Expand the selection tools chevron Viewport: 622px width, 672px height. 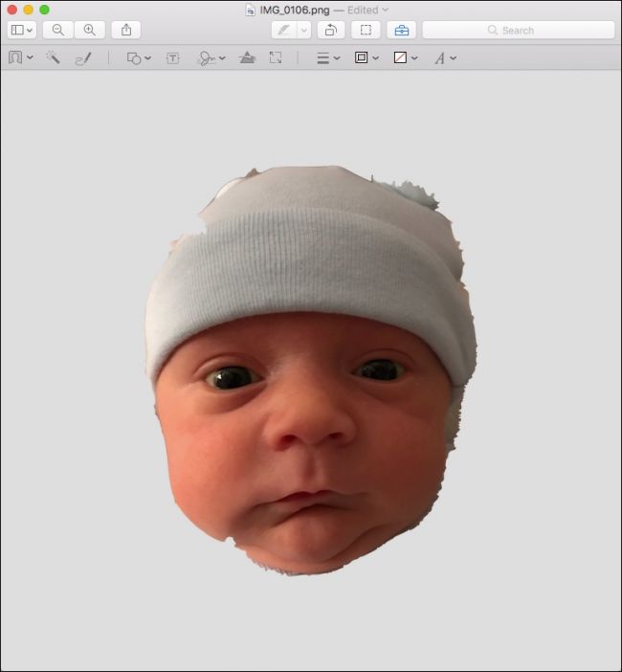point(30,57)
